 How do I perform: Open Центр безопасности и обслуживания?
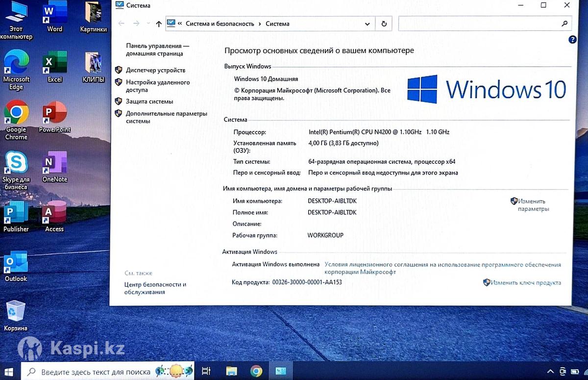[155, 288]
